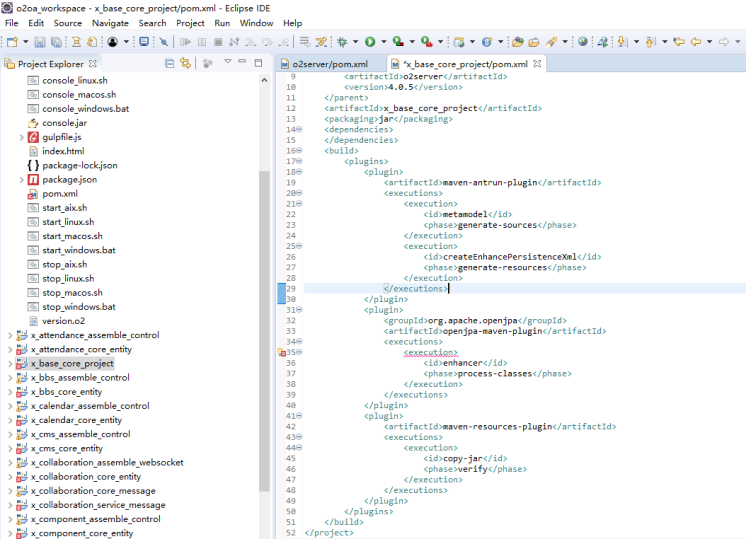The width and height of the screenshot is (746, 539).
Task: Open the Project menu
Action: coord(190,23)
